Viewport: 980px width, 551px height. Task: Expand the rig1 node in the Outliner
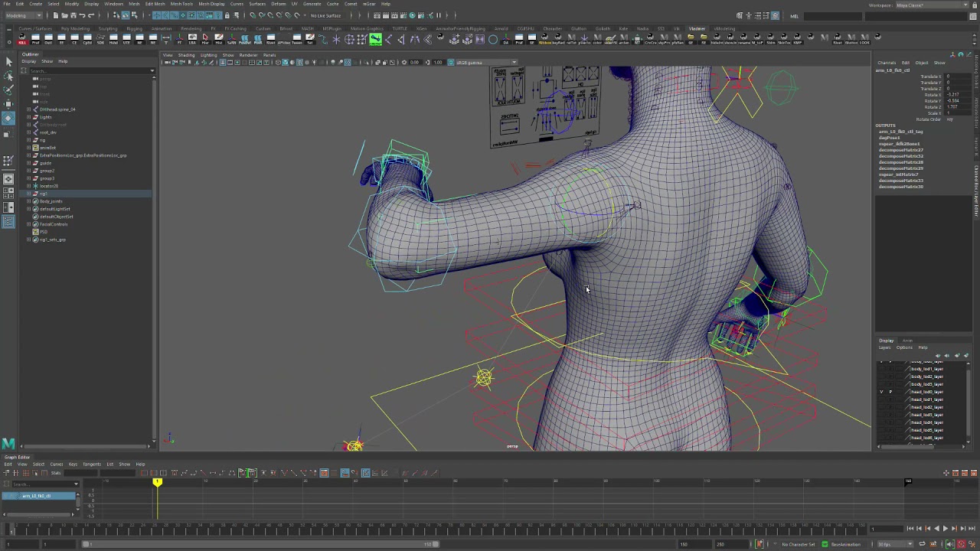[28, 194]
